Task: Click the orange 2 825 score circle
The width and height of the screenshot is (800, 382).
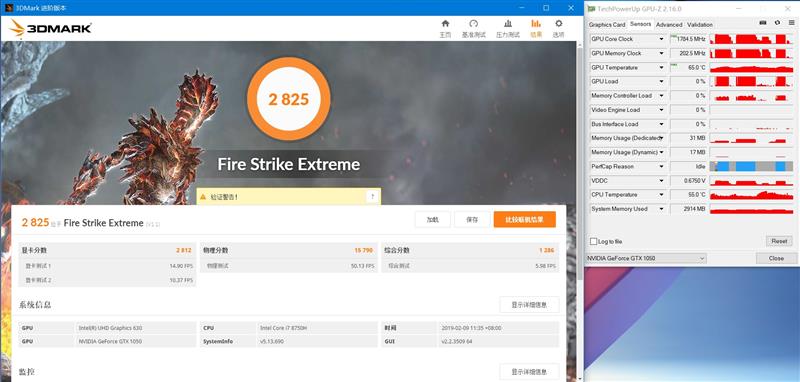Action: coord(289,99)
